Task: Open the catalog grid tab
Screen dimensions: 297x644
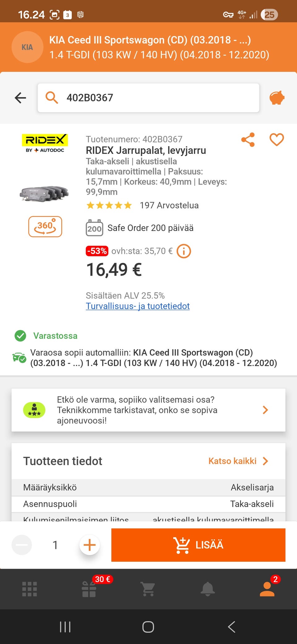Action: pyautogui.click(x=30, y=589)
